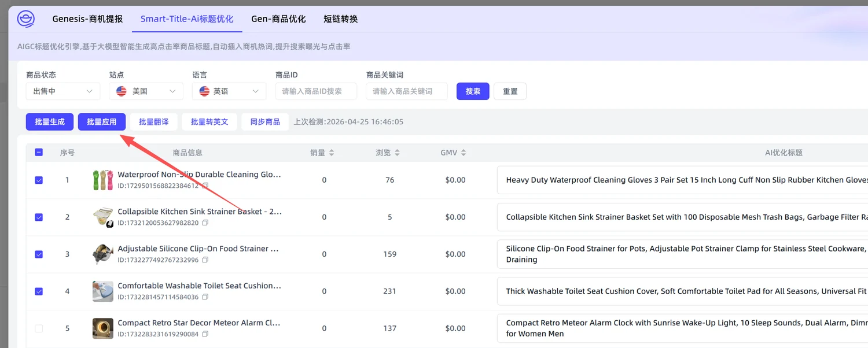The width and height of the screenshot is (868, 348).
Task: Open the 商品状态 dropdown showing 出售中
Action: (x=62, y=91)
